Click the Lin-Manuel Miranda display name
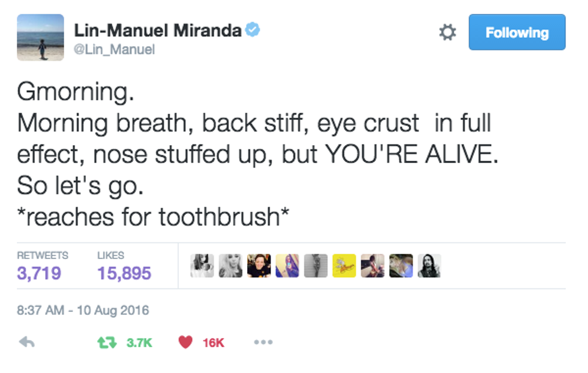588x373 pixels. (x=157, y=31)
